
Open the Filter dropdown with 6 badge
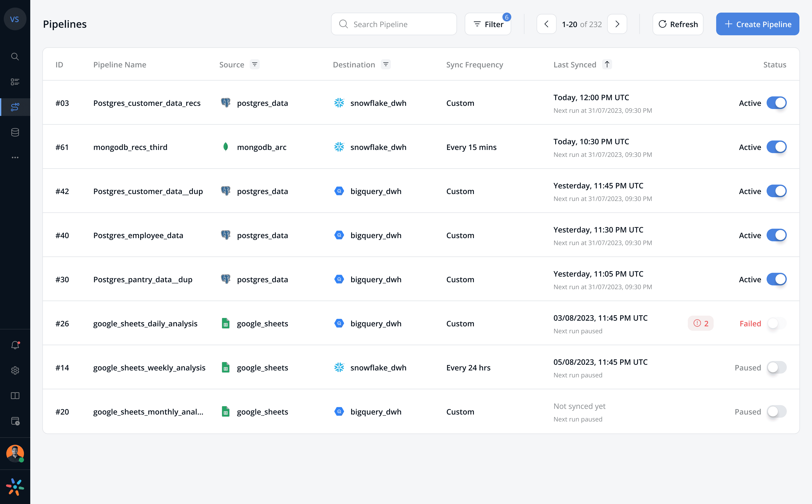[x=488, y=24]
